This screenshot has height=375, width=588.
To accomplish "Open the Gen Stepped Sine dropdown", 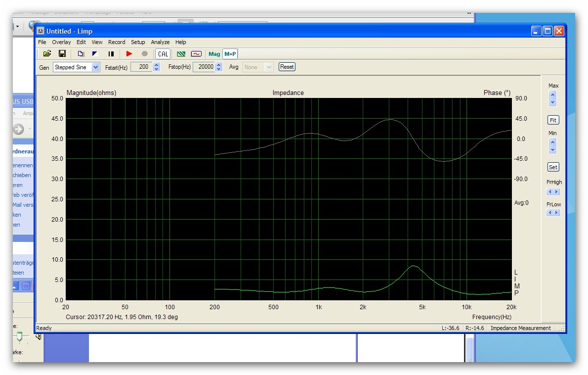I will tap(95, 67).
